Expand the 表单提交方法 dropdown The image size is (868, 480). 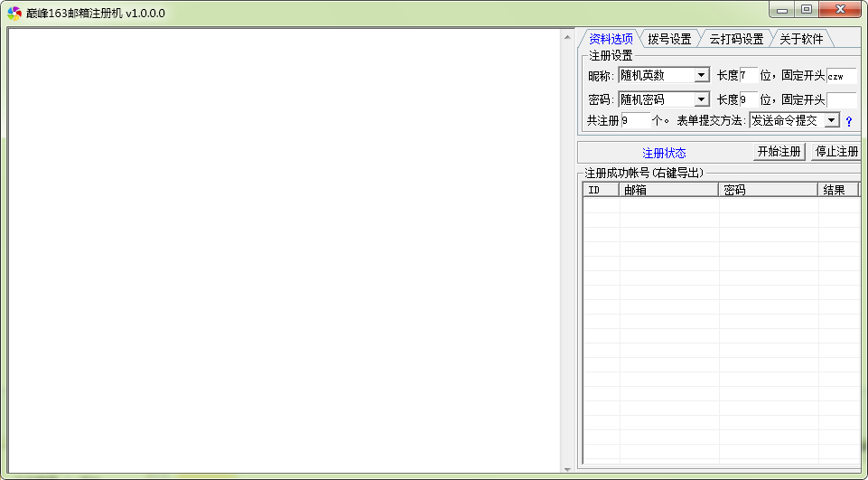832,120
